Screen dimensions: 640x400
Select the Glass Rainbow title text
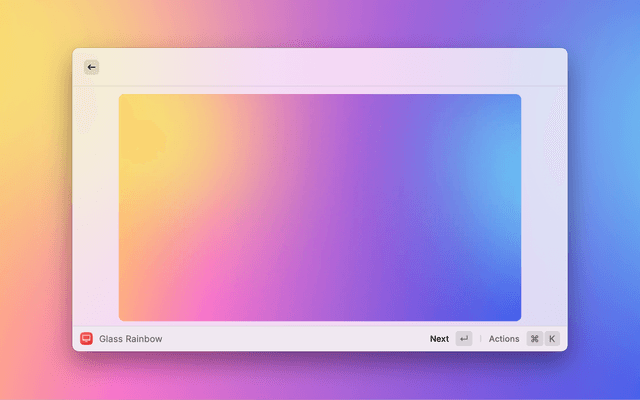pos(130,339)
